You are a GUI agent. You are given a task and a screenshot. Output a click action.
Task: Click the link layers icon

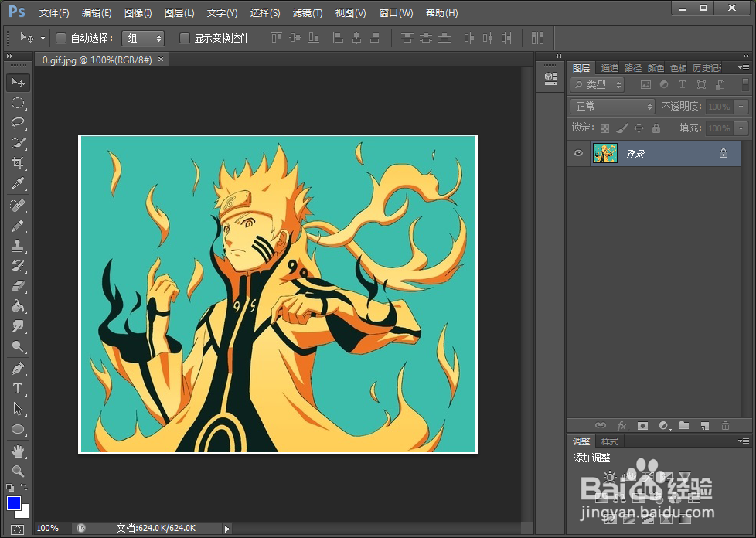pos(601,426)
